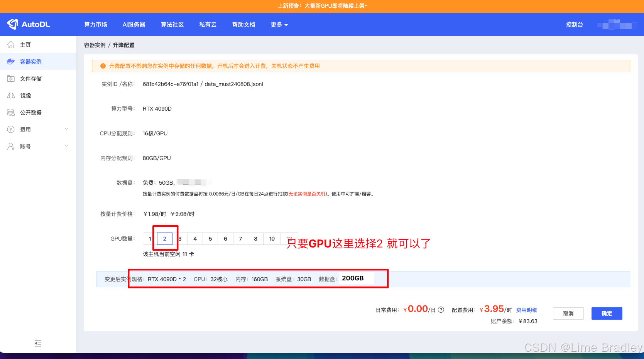Viewport: 644px width, 359px height.
Task: Click the 容器实例 whale icon
Action: (11, 62)
